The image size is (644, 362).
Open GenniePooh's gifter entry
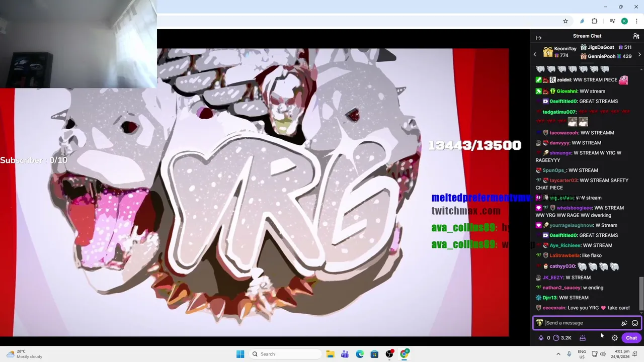pos(606,56)
